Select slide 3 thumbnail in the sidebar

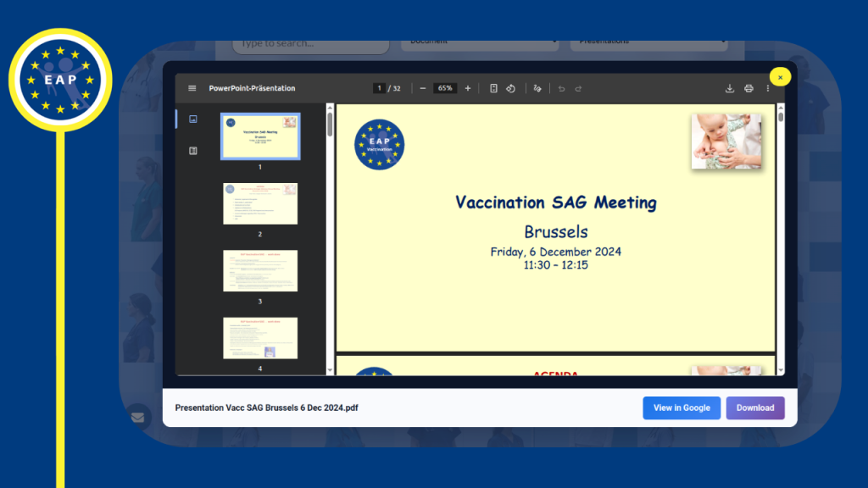[260, 270]
